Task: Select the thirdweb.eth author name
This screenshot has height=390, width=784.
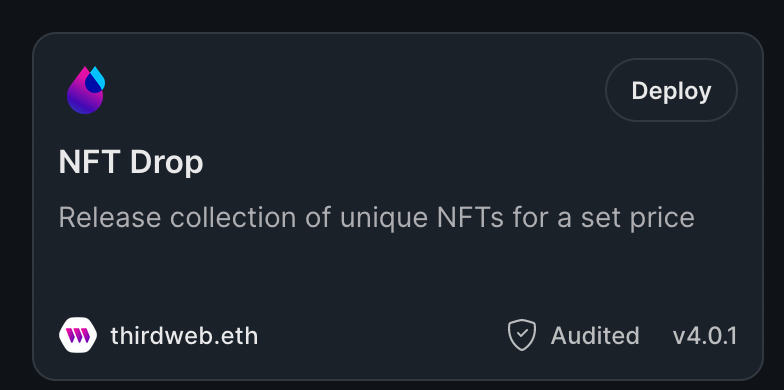Action: (x=184, y=336)
